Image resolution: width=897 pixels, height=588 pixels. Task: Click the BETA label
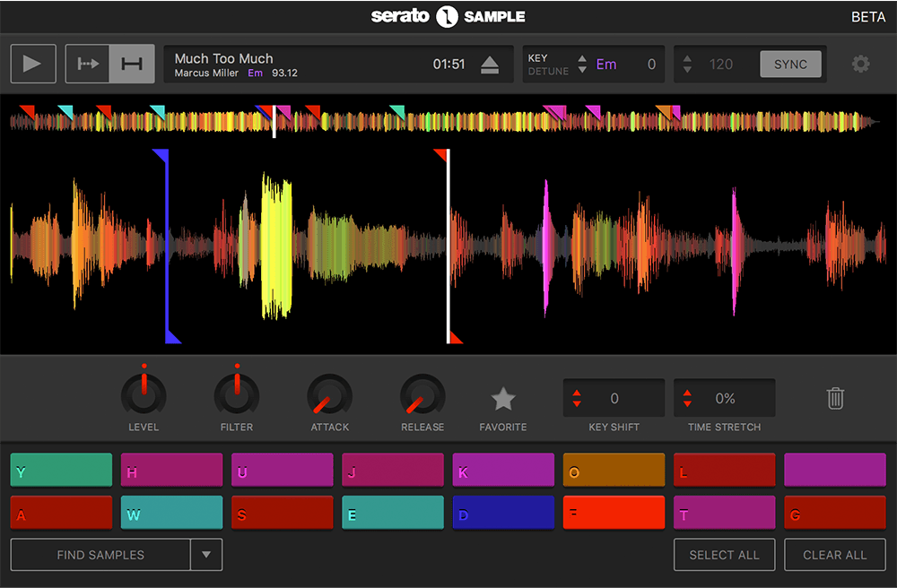coord(867,16)
